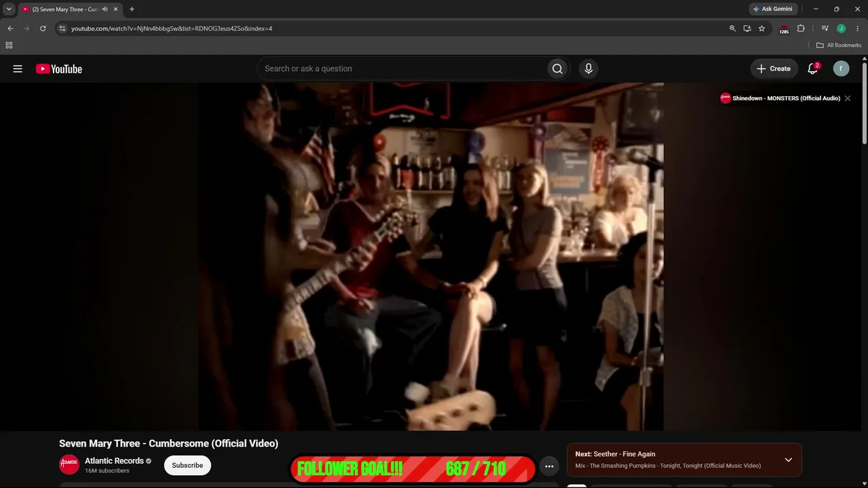The height and width of the screenshot is (488, 868).
Task: View site information in address bar
Action: 62,28
